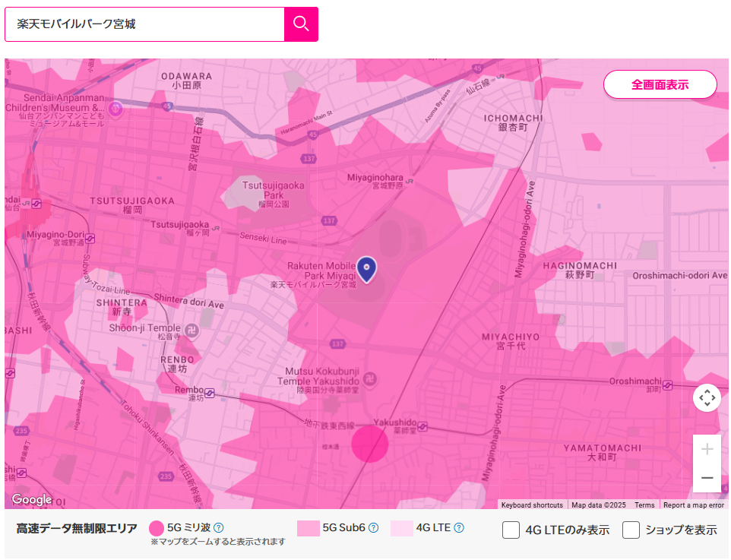
Task: Click the 4G LTE legend color swatch
Action: (402, 528)
